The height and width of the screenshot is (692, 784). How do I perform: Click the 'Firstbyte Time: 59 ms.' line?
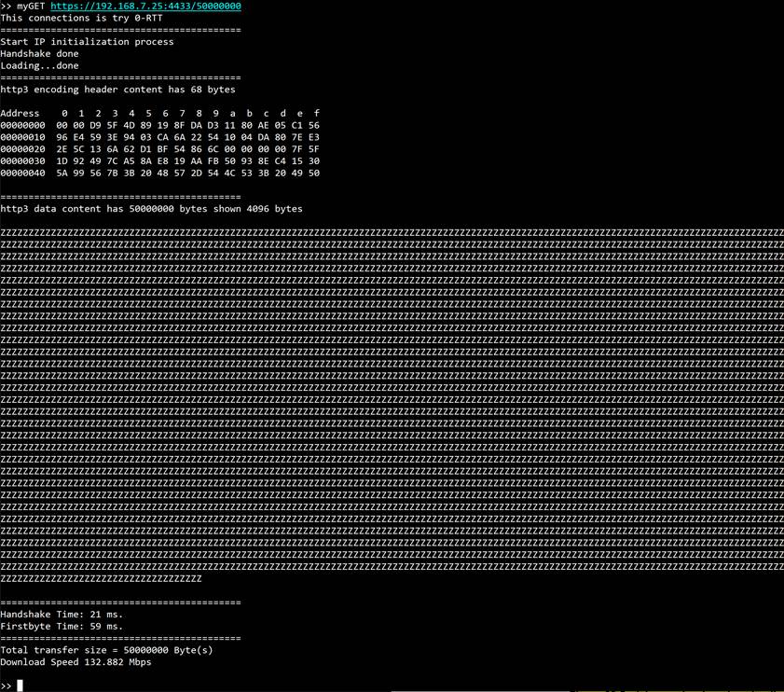(x=62, y=627)
